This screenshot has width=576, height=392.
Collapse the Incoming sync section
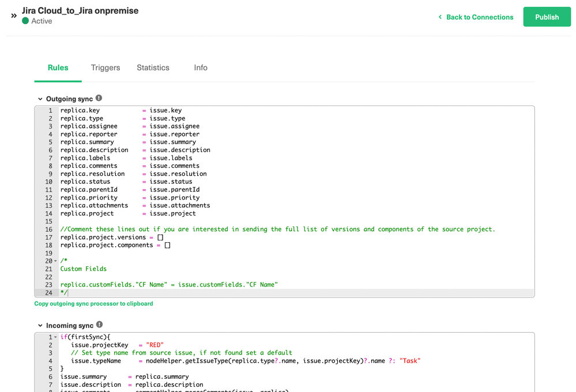pyautogui.click(x=40, y=326)
